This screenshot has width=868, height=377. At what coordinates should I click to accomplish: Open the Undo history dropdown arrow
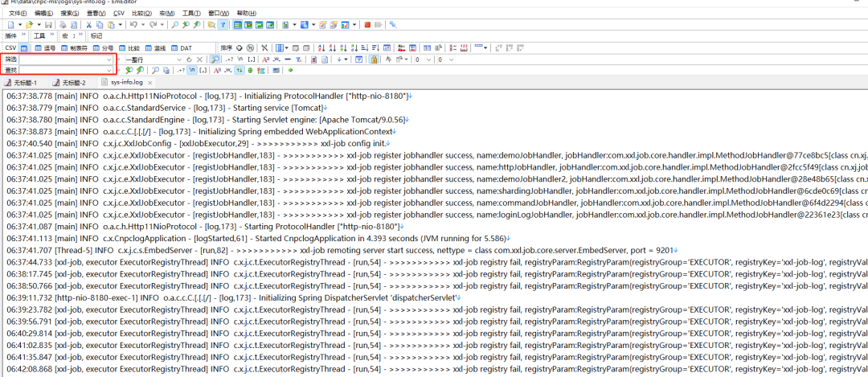coord(143,24)
